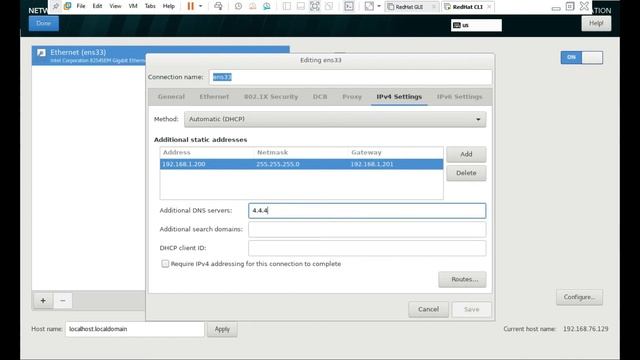
Task: Click the unity mode icon
Action: [x=329, y=6]
